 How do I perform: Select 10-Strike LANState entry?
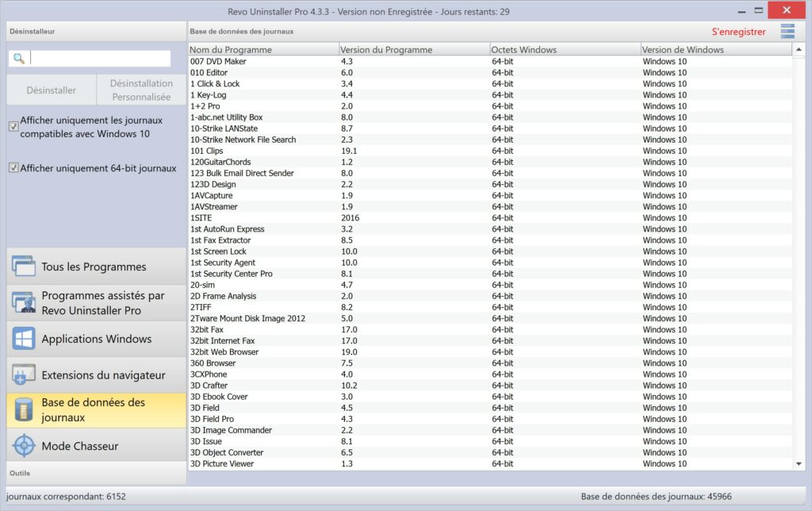pyautogui.click(x=490, y=128)
